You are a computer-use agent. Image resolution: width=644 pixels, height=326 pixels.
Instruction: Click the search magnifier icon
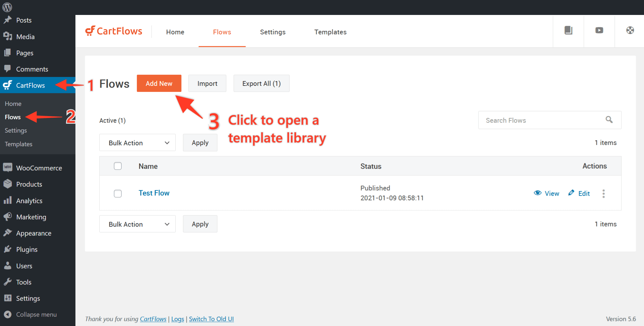(609, 120)
